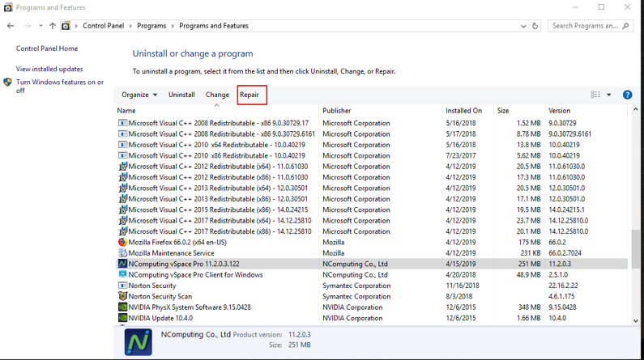This screenshot has width=644, height=360.
Task: Open the recent locations dropdown arrow
Action: (41, 26)
